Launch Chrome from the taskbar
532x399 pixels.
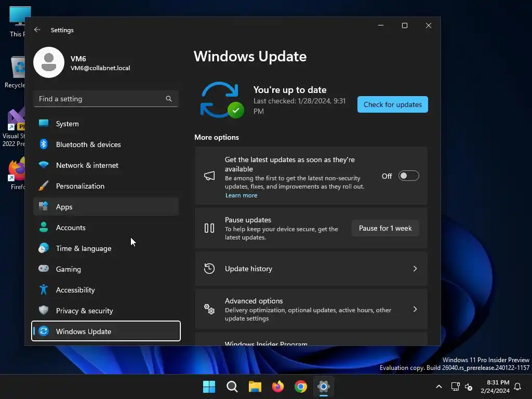[x=301, y=387]
